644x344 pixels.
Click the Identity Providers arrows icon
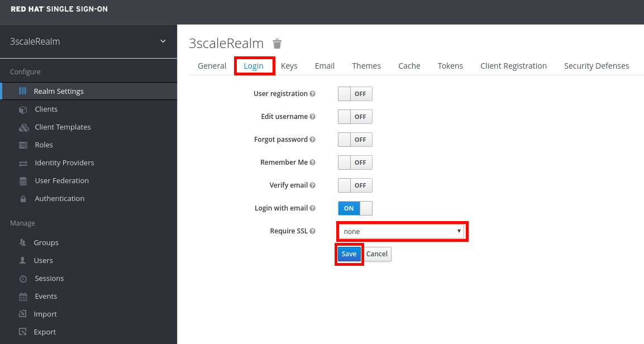(23, 163)
